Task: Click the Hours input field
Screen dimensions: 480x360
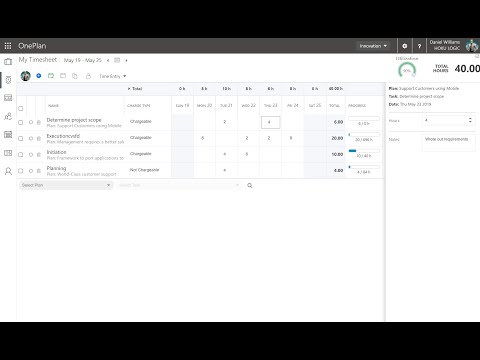Action: (x=449, y=120)
